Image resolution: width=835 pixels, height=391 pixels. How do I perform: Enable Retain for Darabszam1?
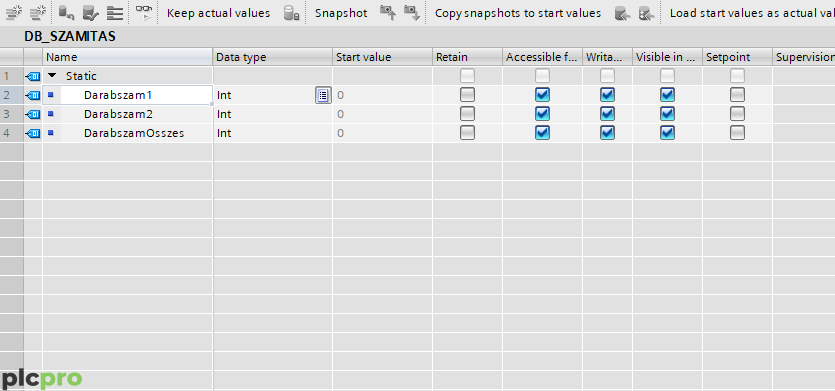pos(467,95)
